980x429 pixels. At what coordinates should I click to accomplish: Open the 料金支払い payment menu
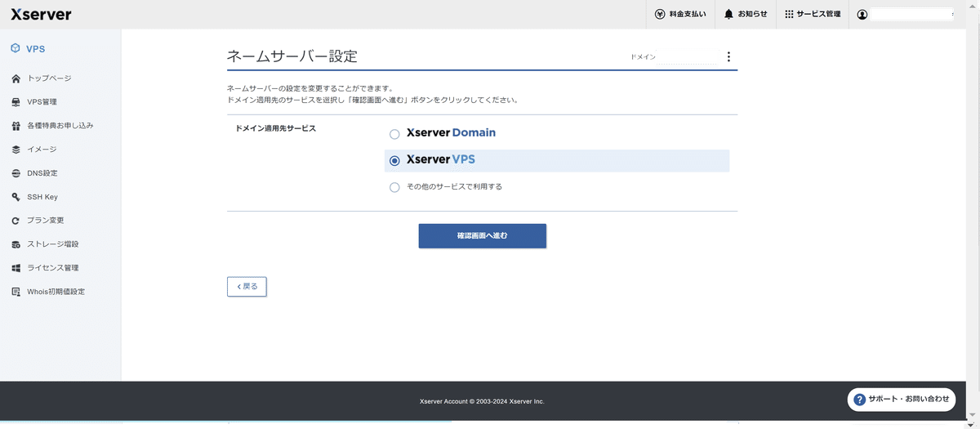[x=680, y=14]
